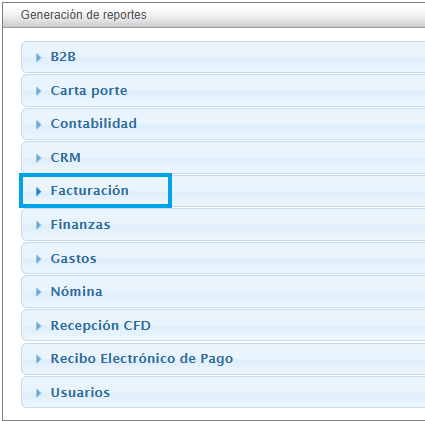425x421 pixels.
Task: Click the arrow beside Usuarios
Action: tap(39, 393)
